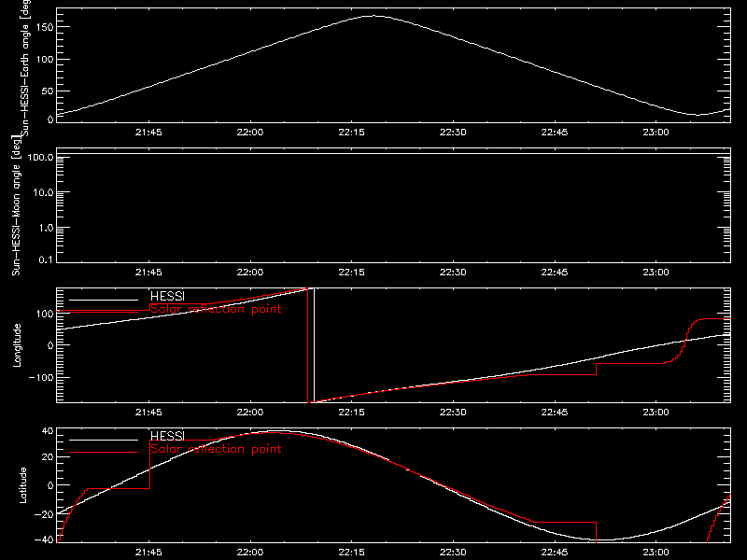
Task: Click 22:00 time label under Latitude plot
Action: click(x=250, y=553)
